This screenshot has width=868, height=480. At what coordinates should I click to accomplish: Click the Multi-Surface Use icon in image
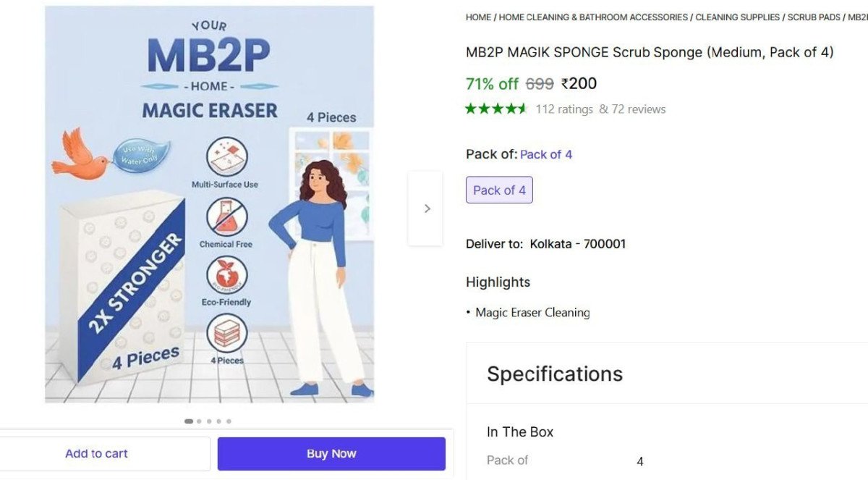tap(227, 157)
